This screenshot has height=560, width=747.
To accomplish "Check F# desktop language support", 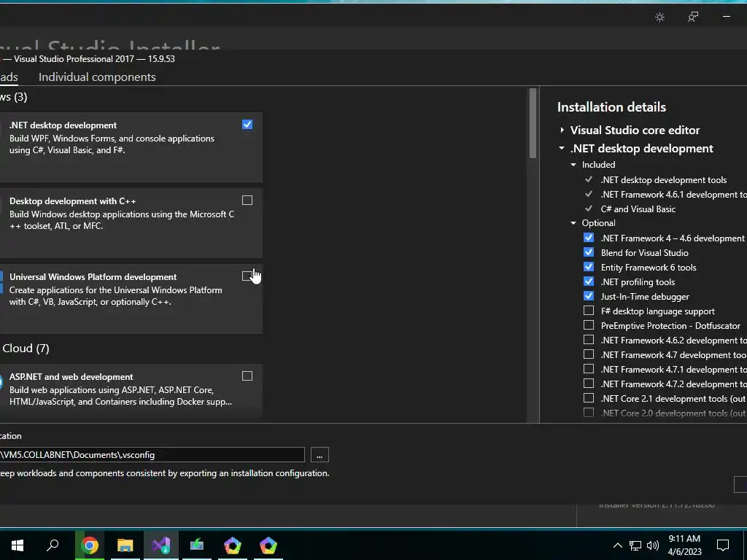I will pyautogui.click(x=589, y=311).
